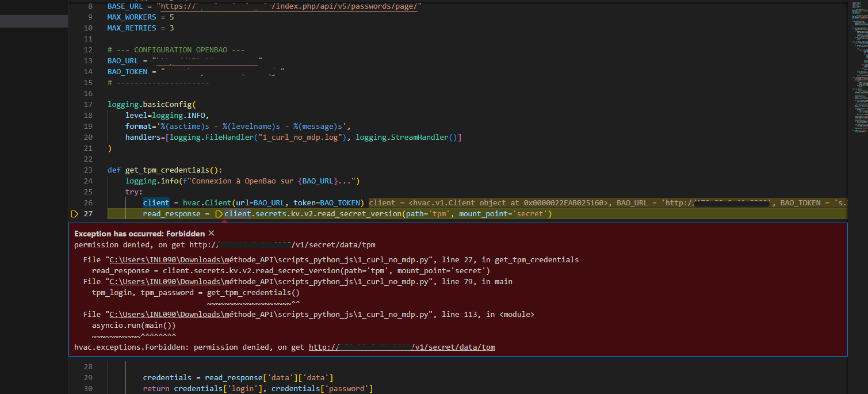This screenshot has width=868, height=394.
Task: Follow the URL link in the hvac.exceptions.Forbidden line
Action: [402, 347]
